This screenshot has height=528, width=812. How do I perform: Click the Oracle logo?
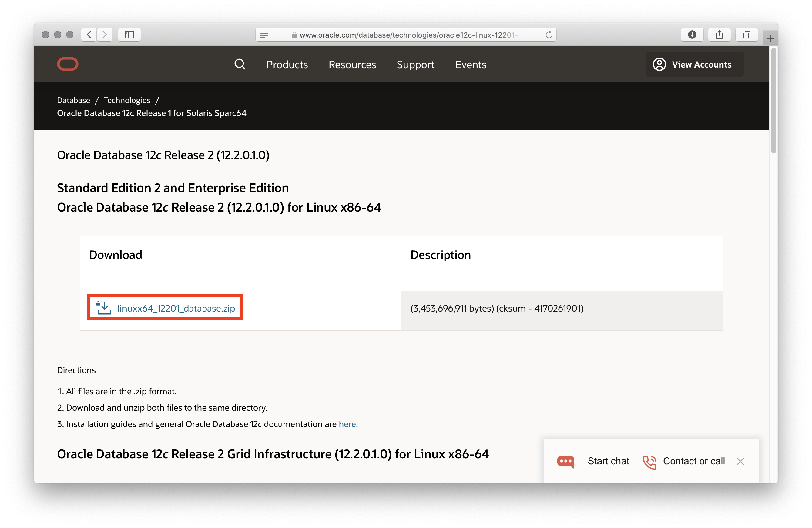click(x=68, y=64)
